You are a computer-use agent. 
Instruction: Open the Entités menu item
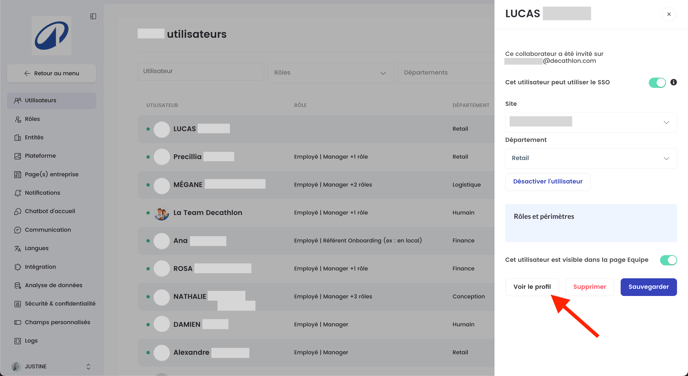coord(52,137)
